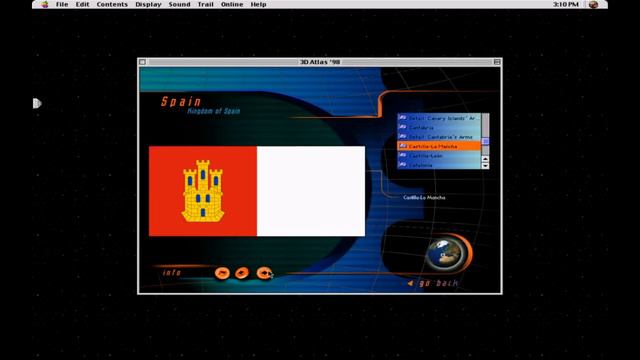The image size is (640, 360).
Task: Click the orange flag button beside info
Action: 222,273
